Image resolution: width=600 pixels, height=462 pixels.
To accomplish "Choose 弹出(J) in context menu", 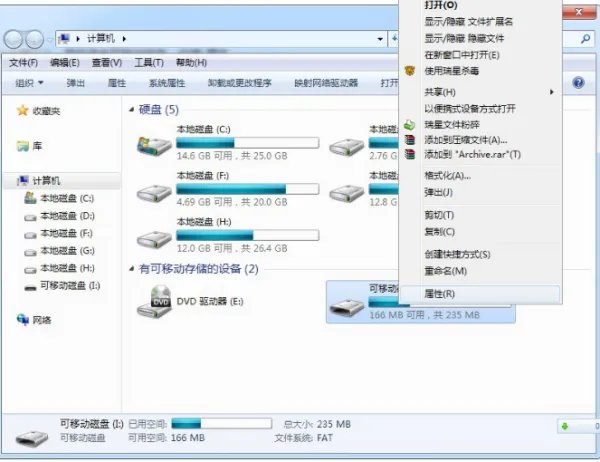I will point(480,192).
